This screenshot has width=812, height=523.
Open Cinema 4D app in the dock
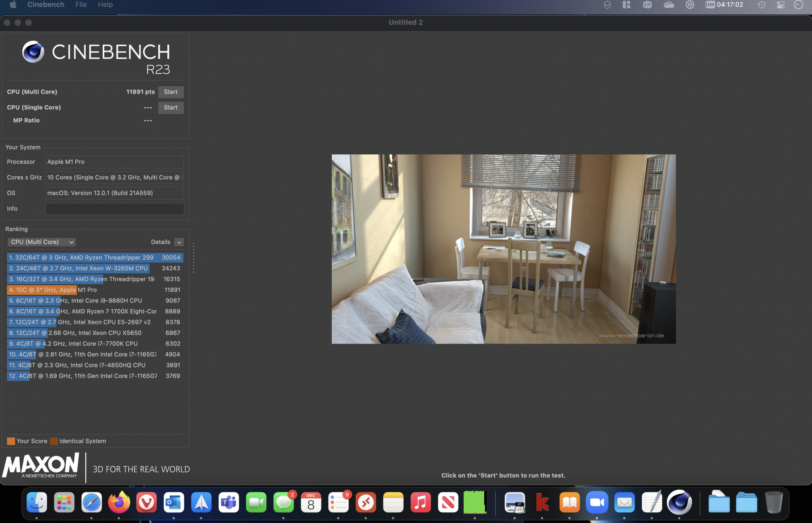click(679, 502)
